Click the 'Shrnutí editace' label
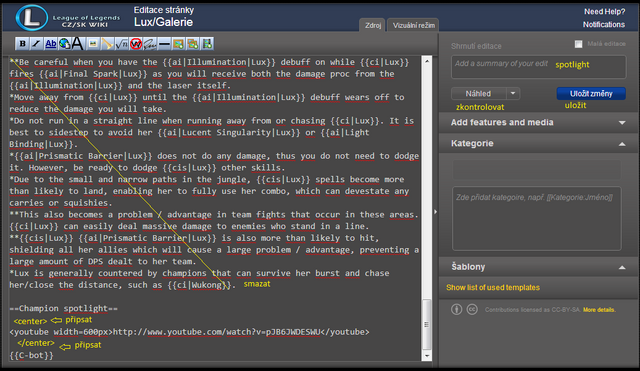640x371 pixels. point(476,46)
